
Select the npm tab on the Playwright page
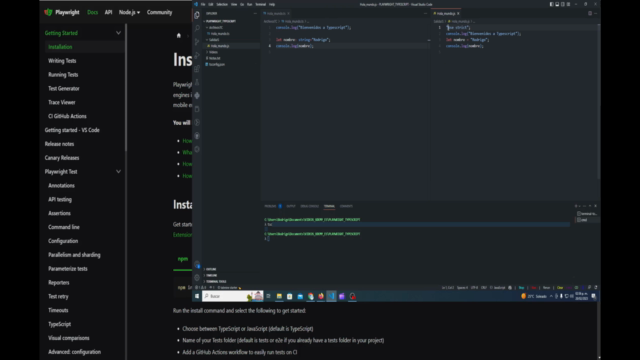click(x=182, y=259)
